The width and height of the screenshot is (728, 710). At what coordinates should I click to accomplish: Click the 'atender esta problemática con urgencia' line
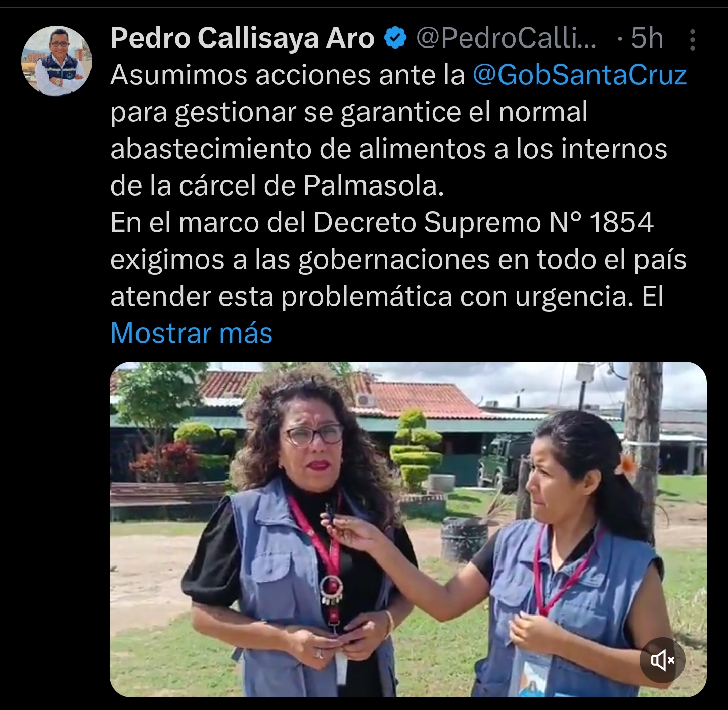click(387, 296)
